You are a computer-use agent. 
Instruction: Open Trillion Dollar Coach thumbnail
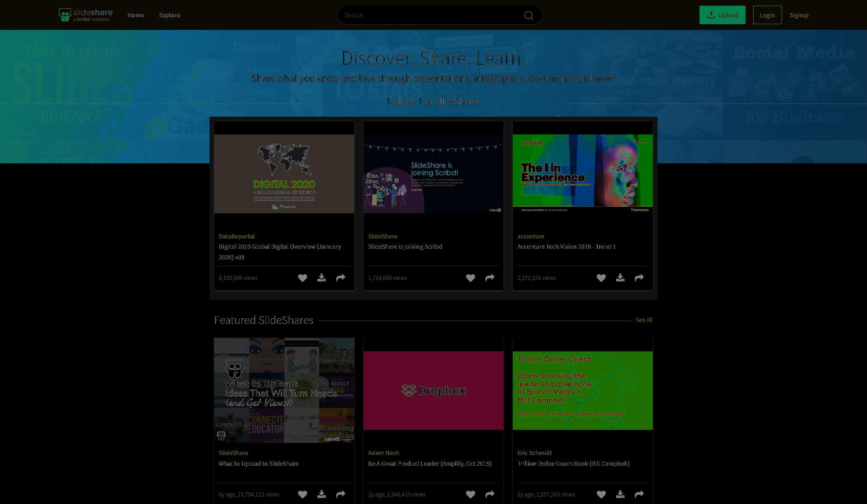583,391
